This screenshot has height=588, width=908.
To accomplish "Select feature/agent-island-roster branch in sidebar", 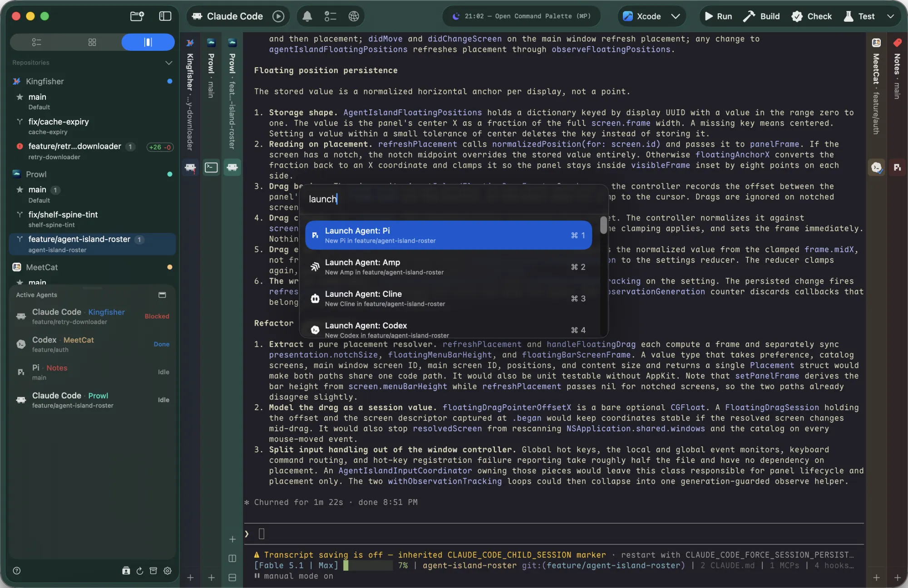I will pos(92,244).
